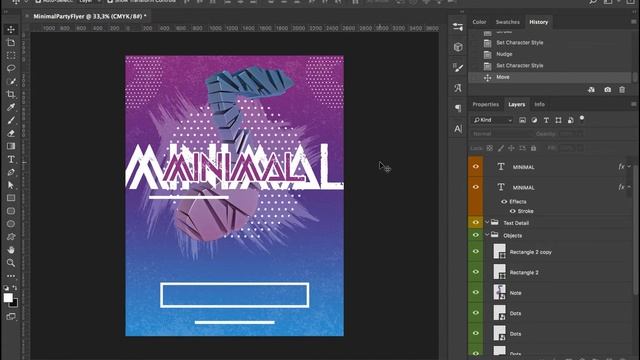Select the Brush tool
The height and width of the screenshot is (360, 640).
coord(11,120)
